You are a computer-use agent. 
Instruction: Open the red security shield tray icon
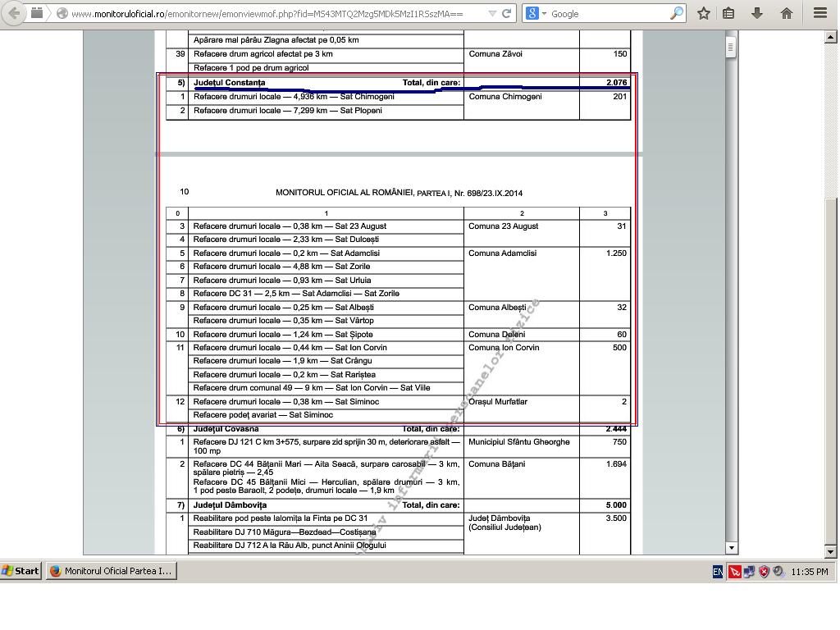[x=764, y=572]
